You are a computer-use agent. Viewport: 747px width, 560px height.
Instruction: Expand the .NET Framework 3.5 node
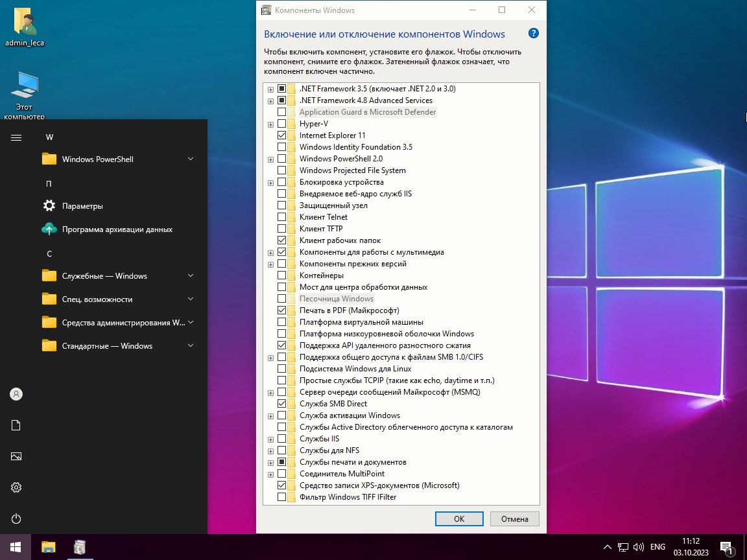[270, 89]
